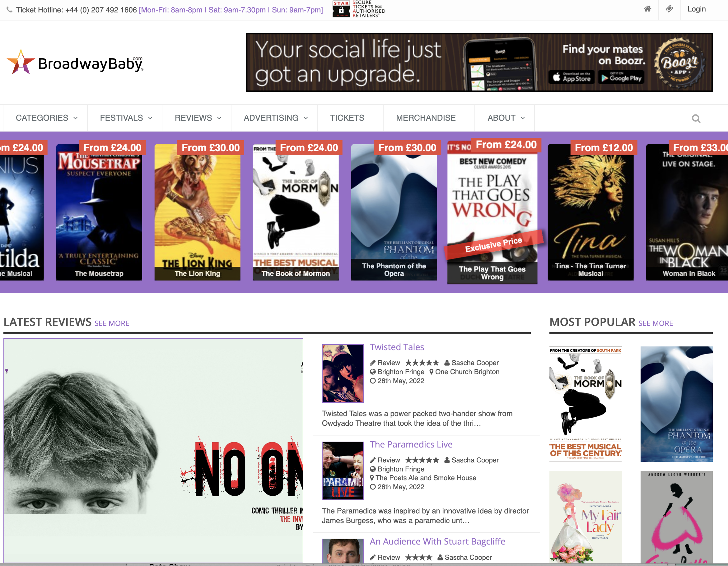Viewport: 728px width, 566px height.
Task: Click SEE MORE next to Most Popular
Action: [655, 323]
